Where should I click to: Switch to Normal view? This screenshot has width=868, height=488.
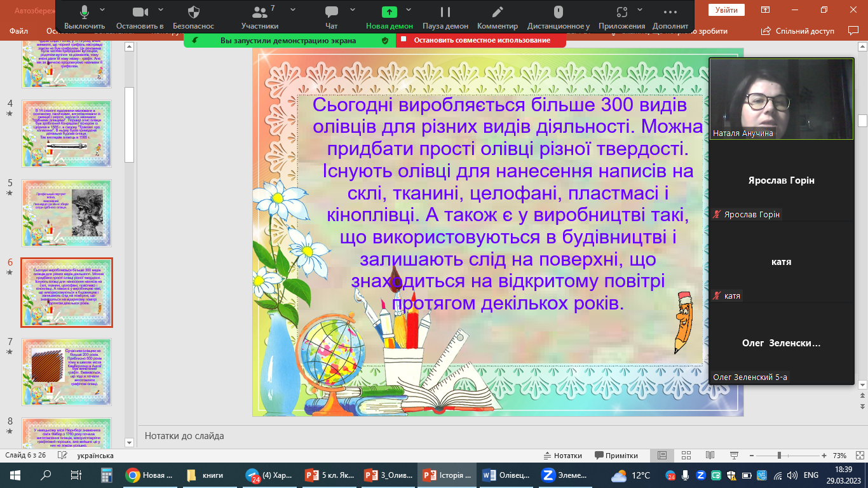[661, 456]
